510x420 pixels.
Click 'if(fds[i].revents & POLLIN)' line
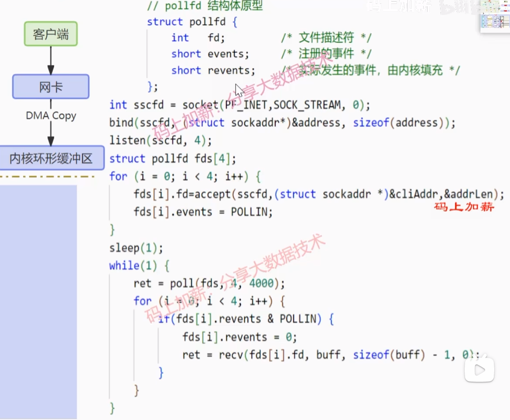pos(246,319)
